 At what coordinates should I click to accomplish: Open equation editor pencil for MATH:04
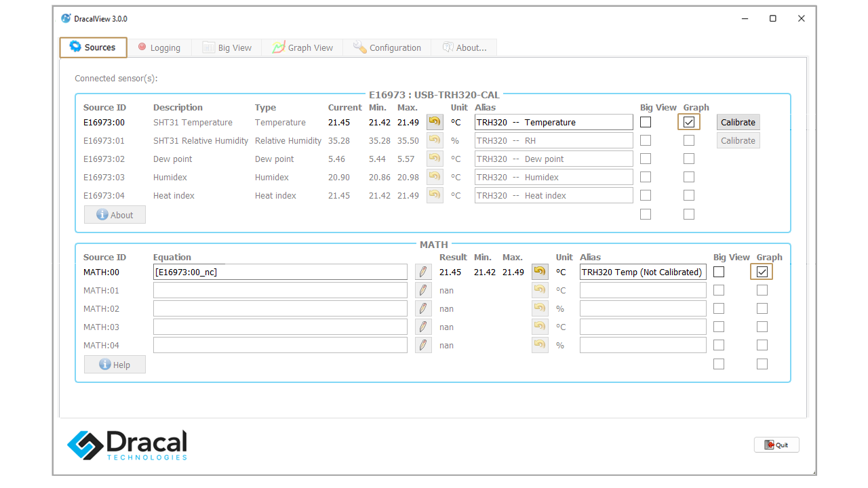point(423,345)
